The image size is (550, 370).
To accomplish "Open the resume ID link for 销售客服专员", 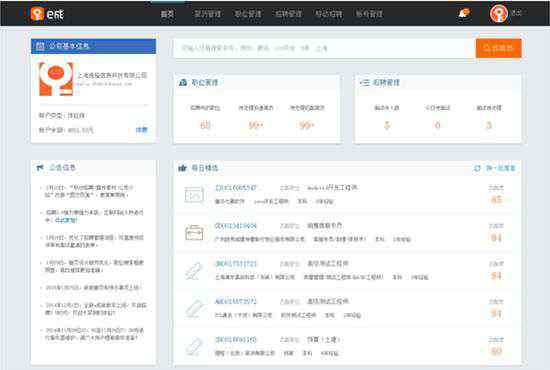I will 236,226.
